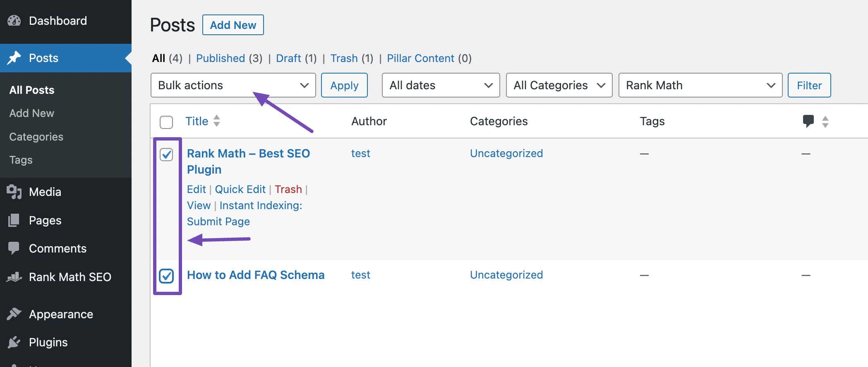
Task: Open the All dates dropdown
Action: pos(441,85)
